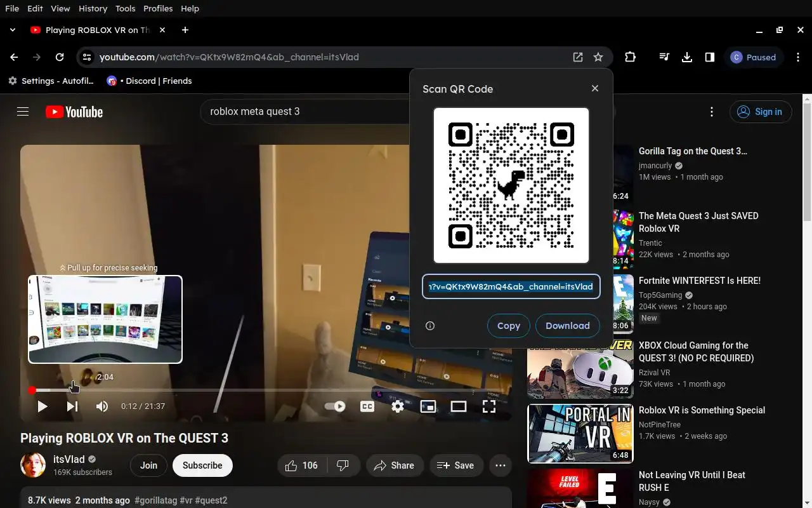Click the QR code info icon

click(x=430, y=326)
